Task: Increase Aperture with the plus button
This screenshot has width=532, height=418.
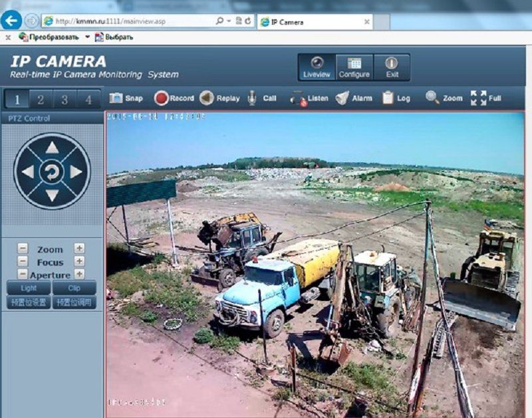Action: [x=79, y=274]
